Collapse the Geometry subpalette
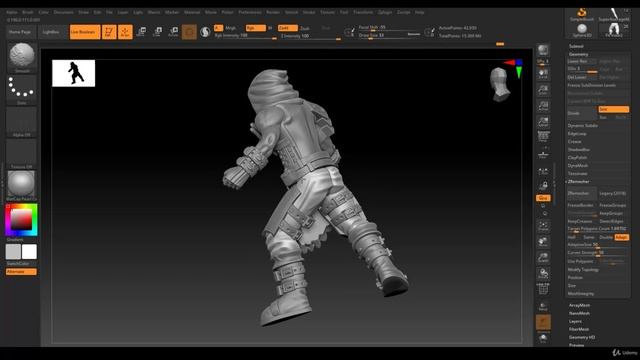 point(579,54)
